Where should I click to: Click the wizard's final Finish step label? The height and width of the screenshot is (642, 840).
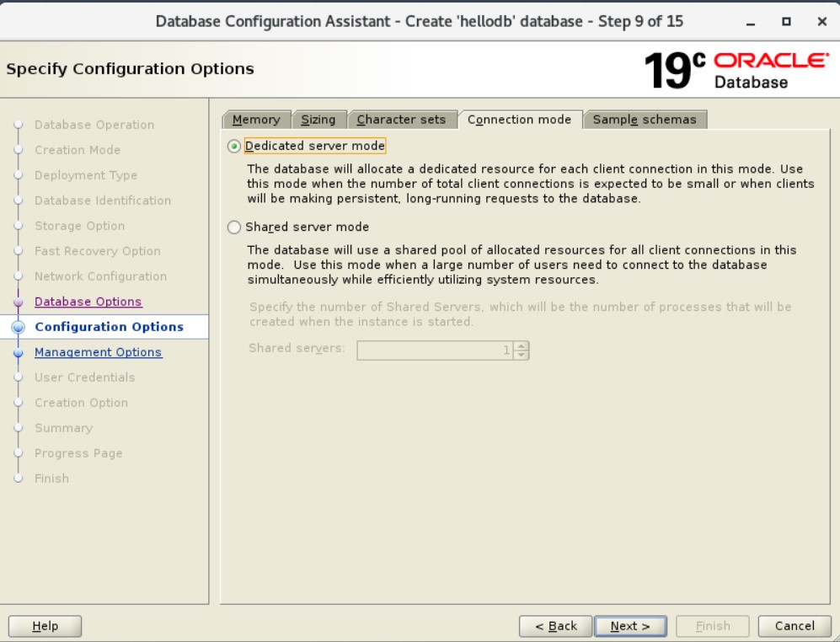tap(52, 479)
